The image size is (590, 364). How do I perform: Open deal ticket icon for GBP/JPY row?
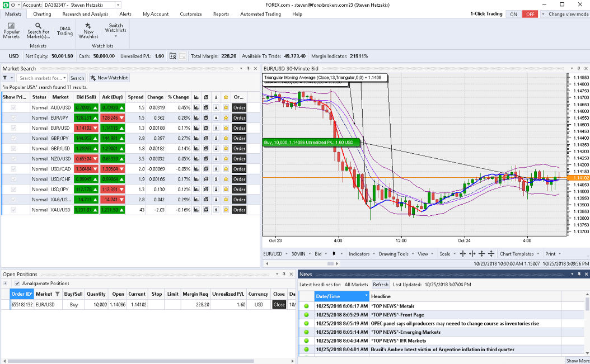pos(206,138)
